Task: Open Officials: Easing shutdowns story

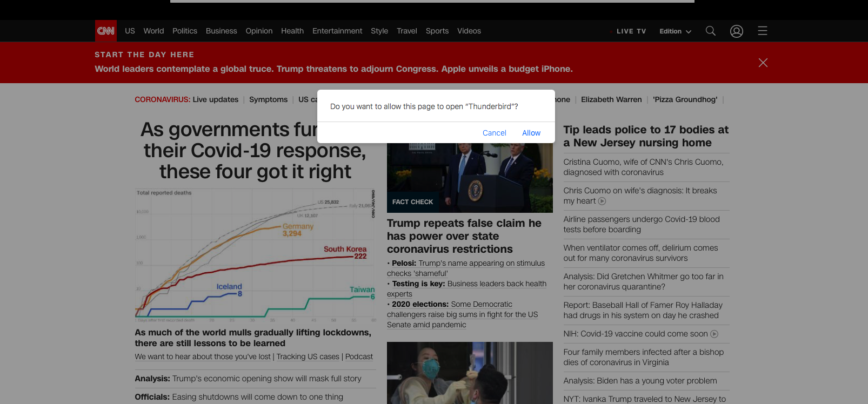Action: [x=239, y=397]
